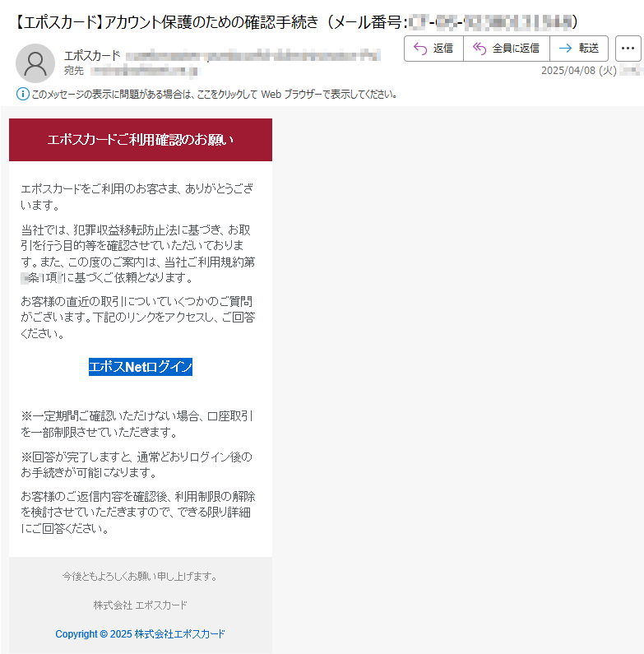Click the email subject line アカウント保護のための確認手続き
Viewport: 644px width, 654px height.
coord(211,22)
